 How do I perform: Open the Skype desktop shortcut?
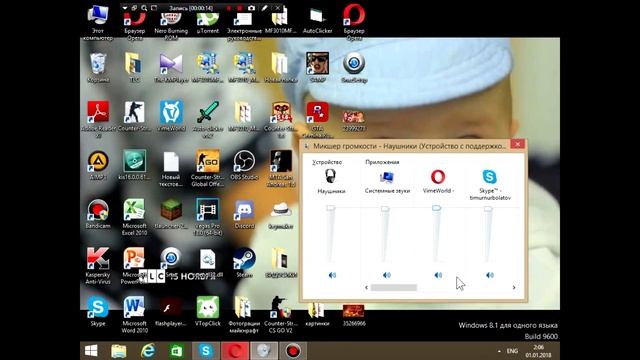pos(98,312)
